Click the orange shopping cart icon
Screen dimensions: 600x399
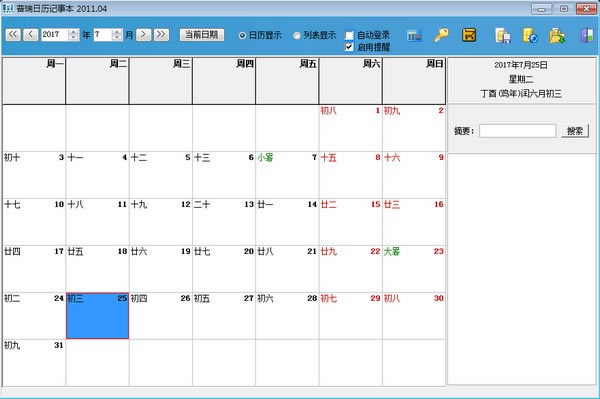tap(469, 35)
